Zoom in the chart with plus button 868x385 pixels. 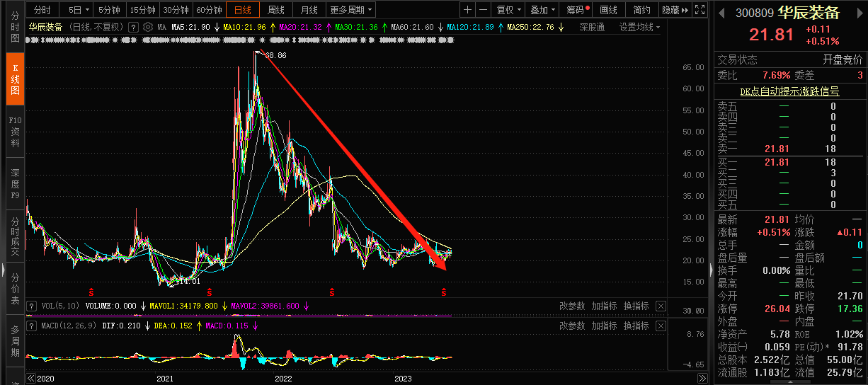467,10
